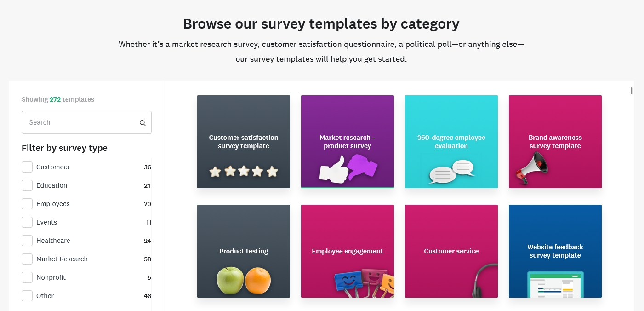Open the Website feedback survey template
The height and width of the screenshot is (311, 644).
555,251
